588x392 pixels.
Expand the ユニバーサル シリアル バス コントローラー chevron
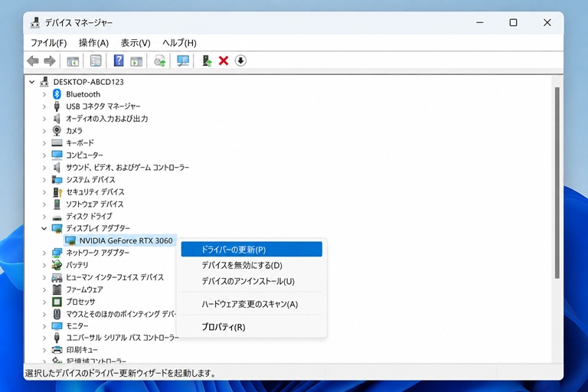pyautogui.click(x=44, y=338)
